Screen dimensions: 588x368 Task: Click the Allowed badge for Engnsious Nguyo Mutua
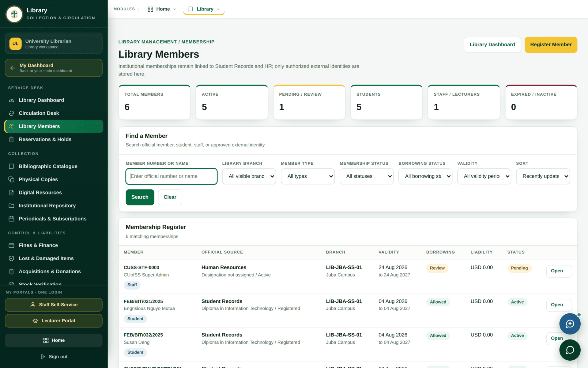click(x=438, y=302)
